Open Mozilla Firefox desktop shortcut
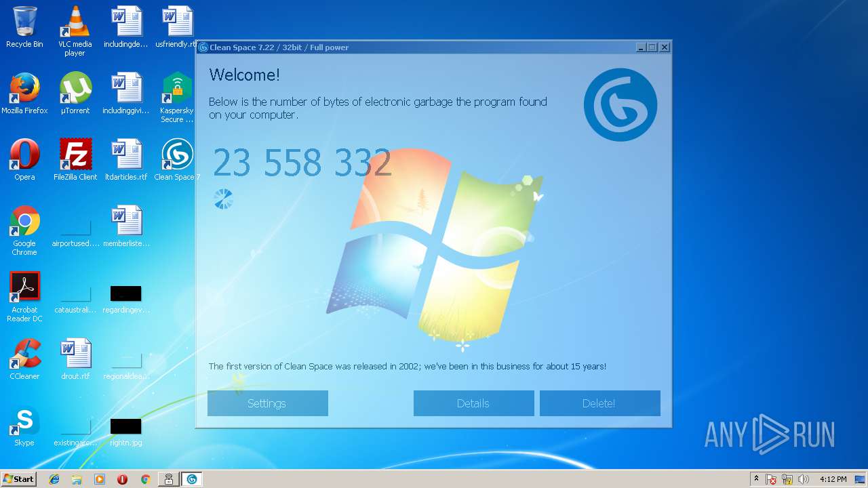Viewport: 868px width, 488px height. coord(24,94)
